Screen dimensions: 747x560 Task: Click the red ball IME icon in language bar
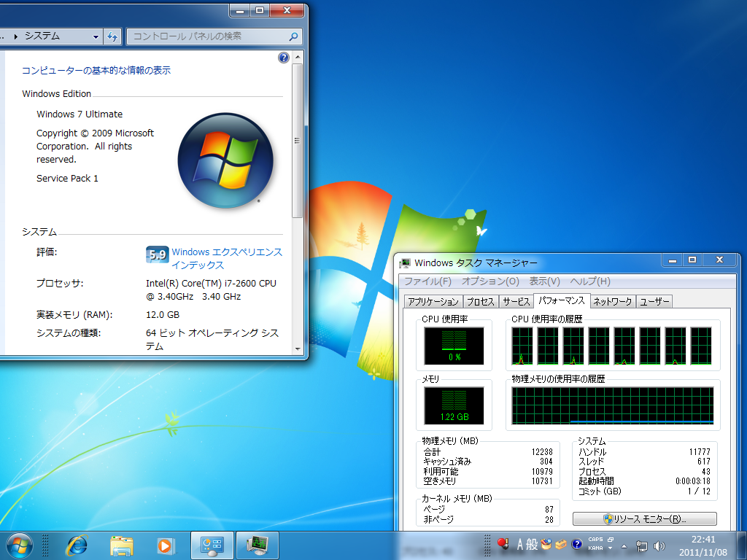pos(503,543)
